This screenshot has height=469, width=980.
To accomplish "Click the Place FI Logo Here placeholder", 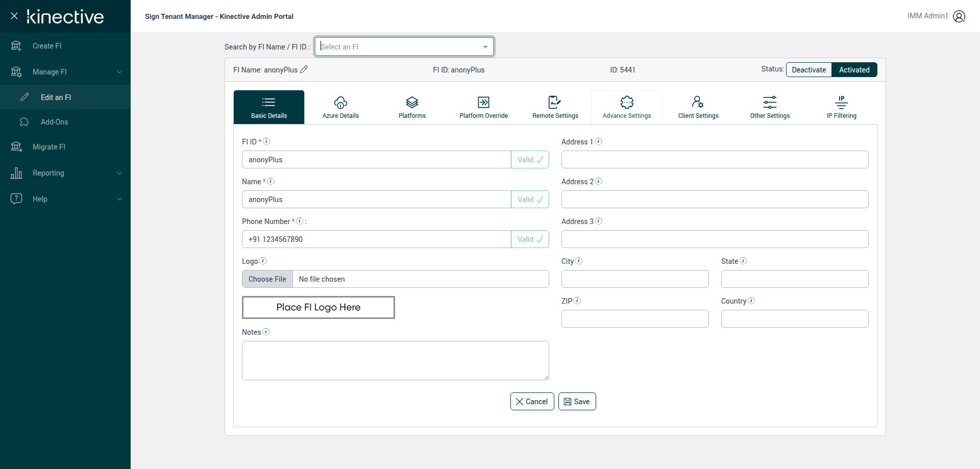I will point(318,307).
